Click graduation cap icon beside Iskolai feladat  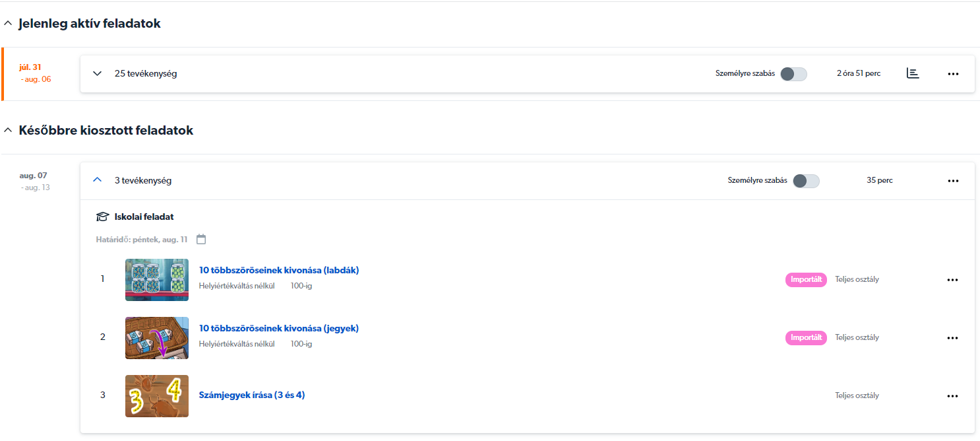102,217
